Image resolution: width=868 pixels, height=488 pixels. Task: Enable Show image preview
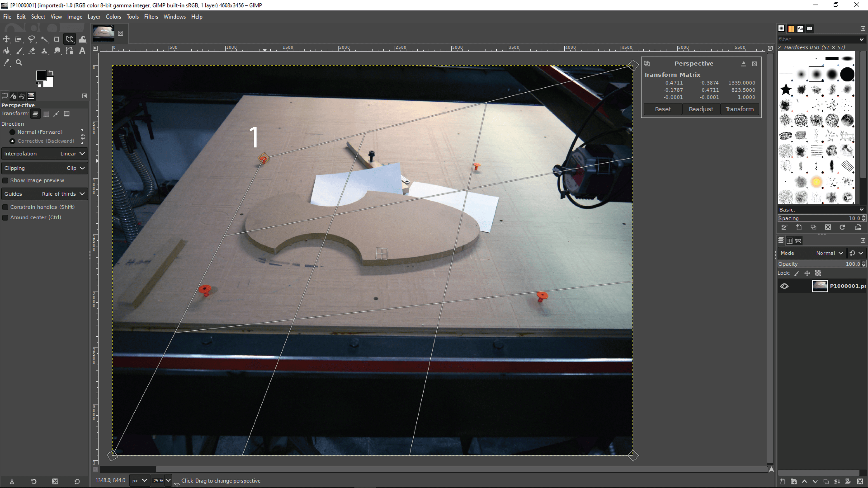pyautogui.click(x=5, y=181)
